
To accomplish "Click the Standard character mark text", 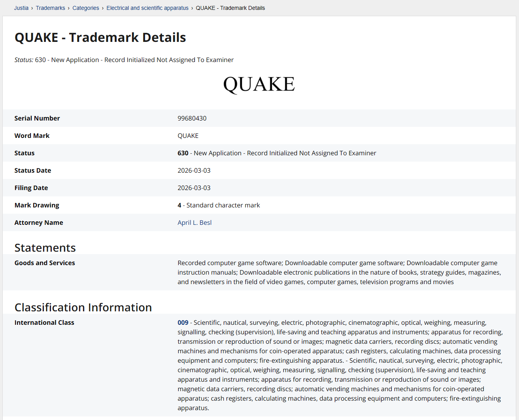I will pyautogui.click(x=223, y=205).
